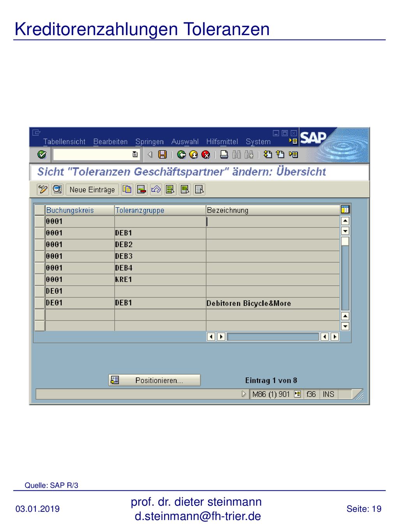Click the Bezeichnung cell Debitoren Bicycle&More
Screen dimensions: 399x532
[x=273, y=303]
